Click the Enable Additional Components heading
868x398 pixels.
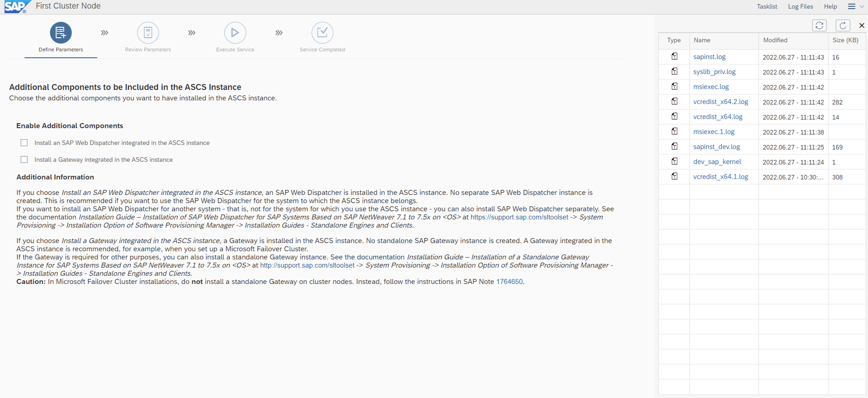[69, 126]
